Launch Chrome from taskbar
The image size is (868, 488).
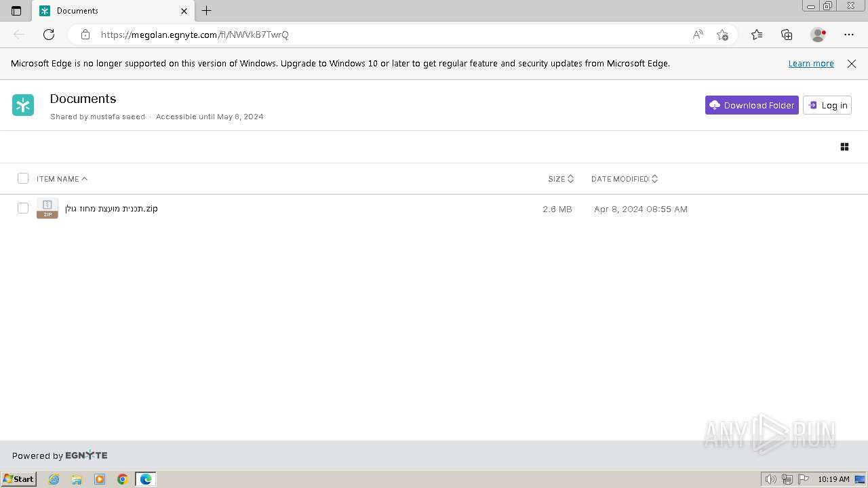click(x=123, y=479)
